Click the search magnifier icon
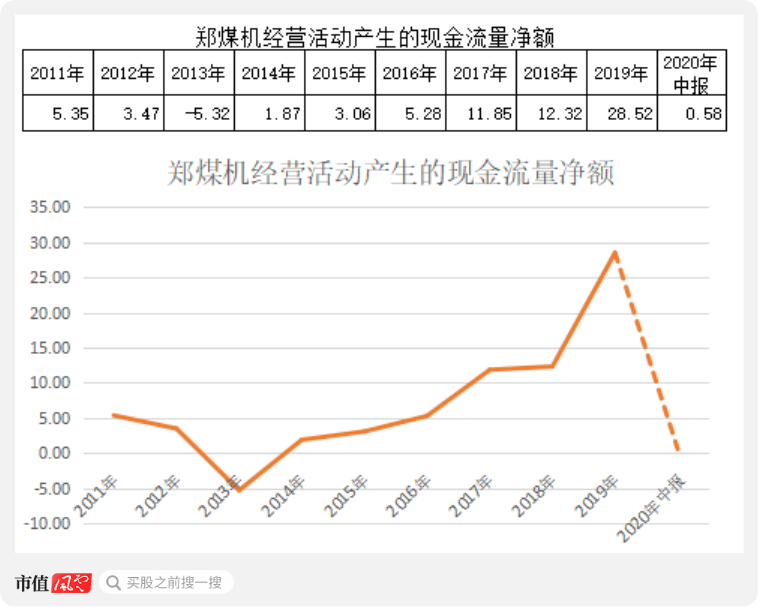759x607 pixels. 113,583
